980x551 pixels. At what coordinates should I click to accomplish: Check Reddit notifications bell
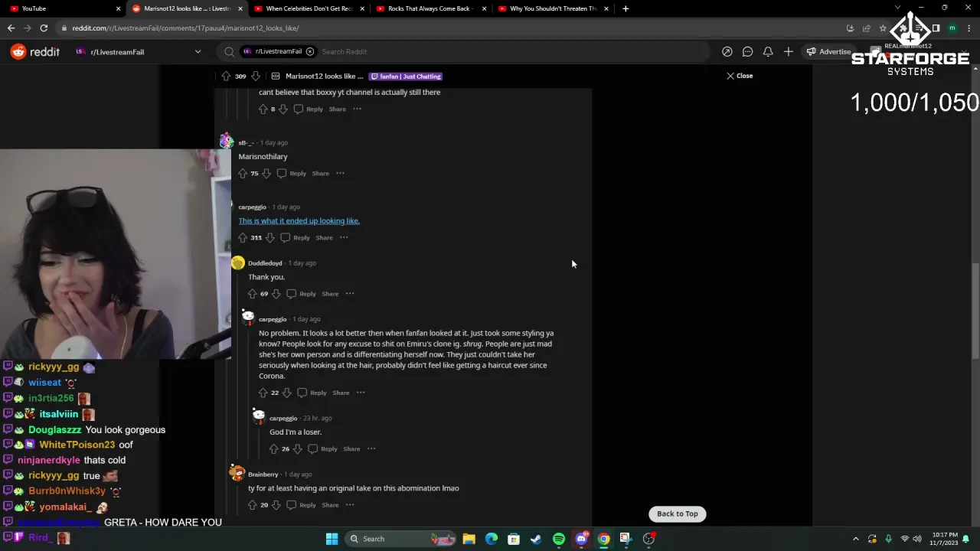(768, 51)
